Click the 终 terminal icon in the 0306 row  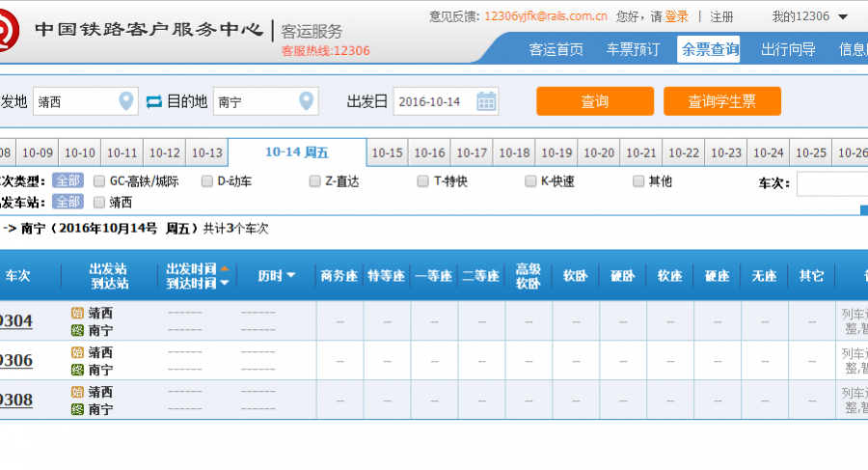point(77,370)
